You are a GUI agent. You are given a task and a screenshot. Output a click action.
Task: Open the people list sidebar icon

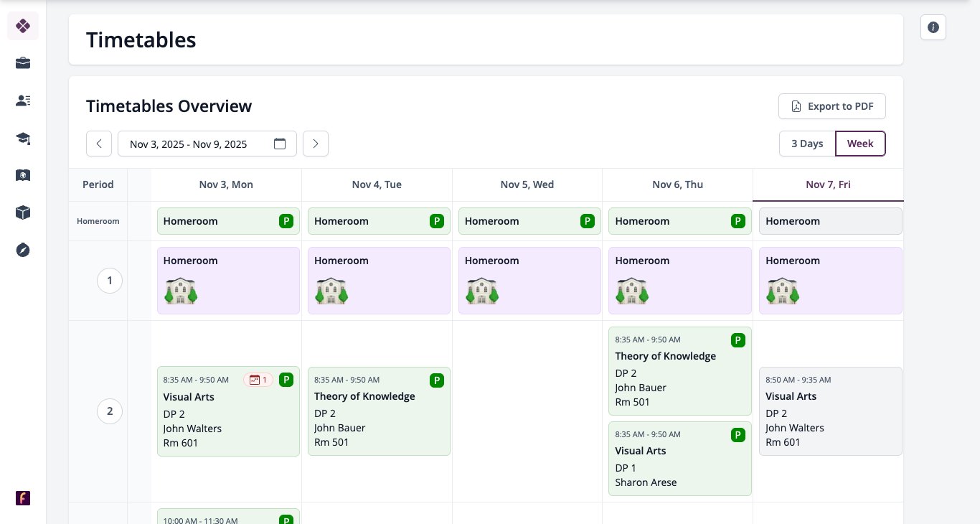[23, 100]
